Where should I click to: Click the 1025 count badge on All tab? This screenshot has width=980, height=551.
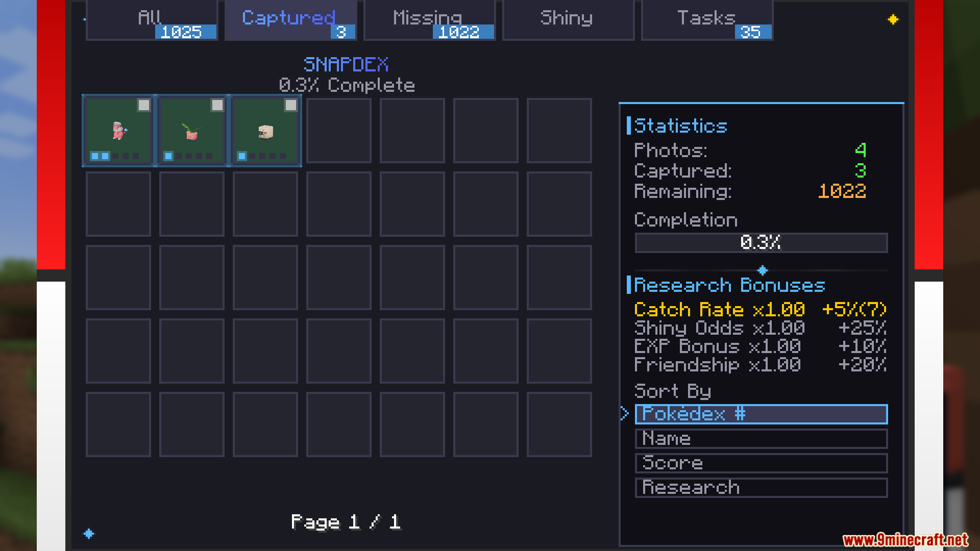click(x=186, y=32)
